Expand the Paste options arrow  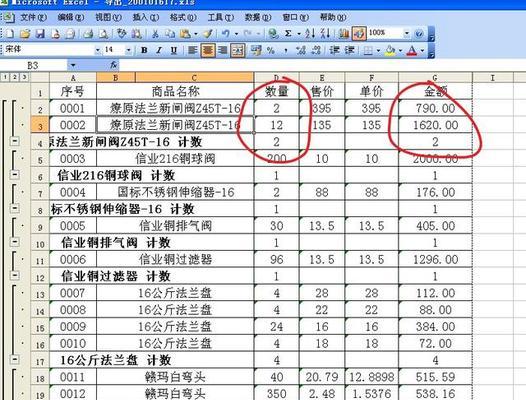(x=196, y=34)
